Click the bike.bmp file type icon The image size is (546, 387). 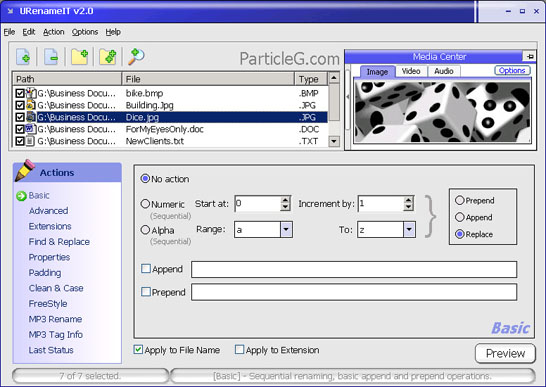coord(31,93)
